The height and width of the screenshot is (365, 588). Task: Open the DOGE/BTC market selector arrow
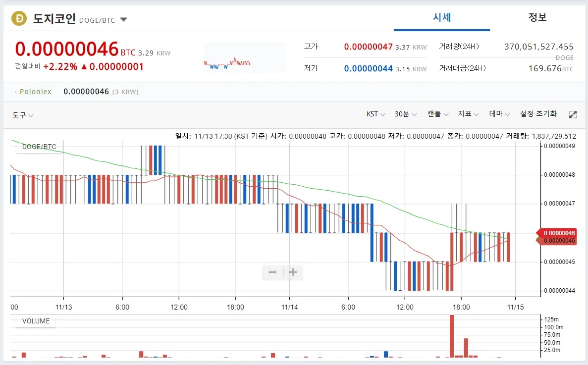124,19
